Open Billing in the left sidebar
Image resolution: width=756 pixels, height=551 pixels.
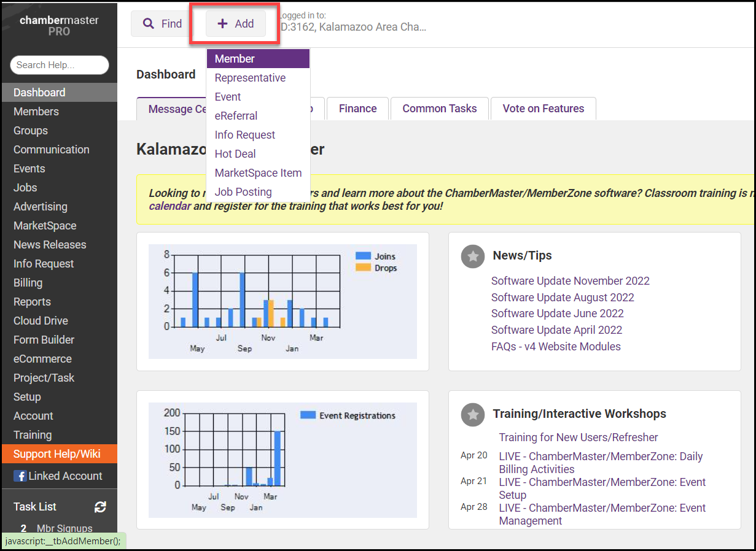pos(28,283)
